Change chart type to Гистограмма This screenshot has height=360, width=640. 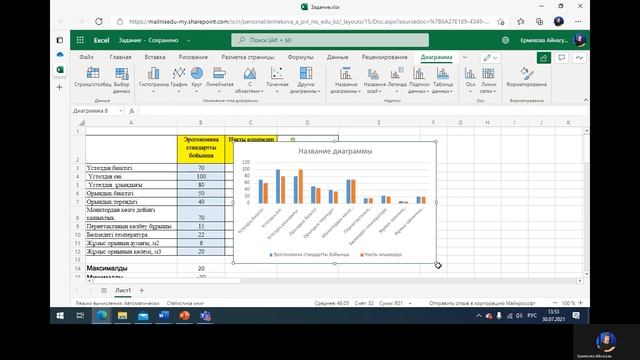tap(153, 80)
